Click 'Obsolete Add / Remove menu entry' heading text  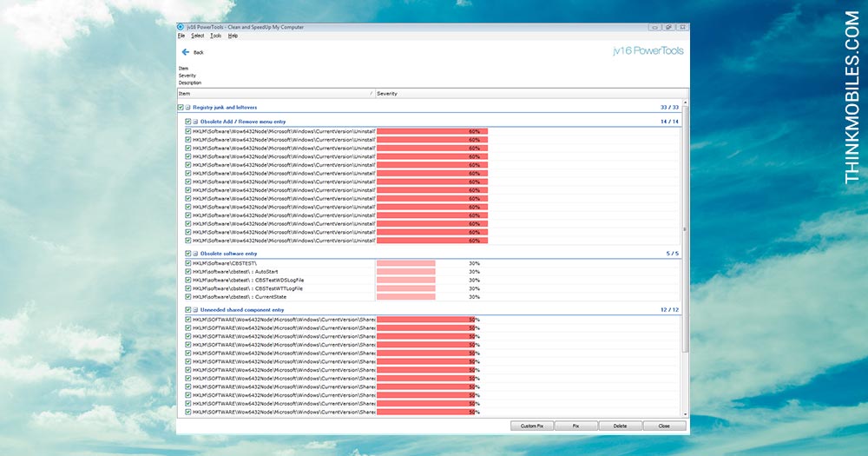243,122
